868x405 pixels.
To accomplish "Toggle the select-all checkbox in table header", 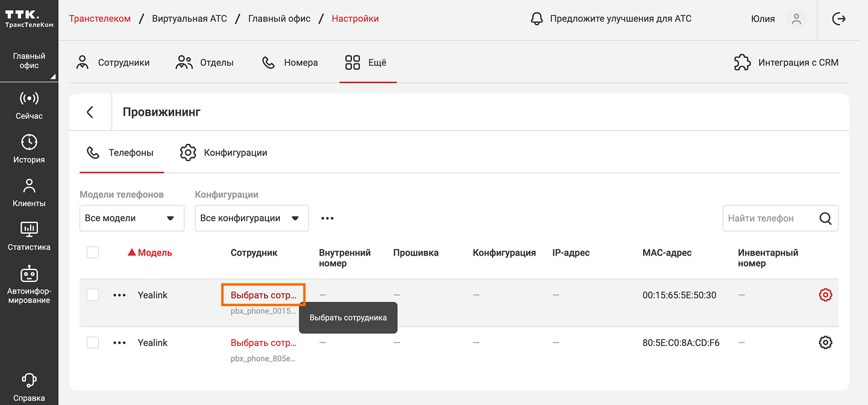I will pyautogui.click(x=93, y=253).
